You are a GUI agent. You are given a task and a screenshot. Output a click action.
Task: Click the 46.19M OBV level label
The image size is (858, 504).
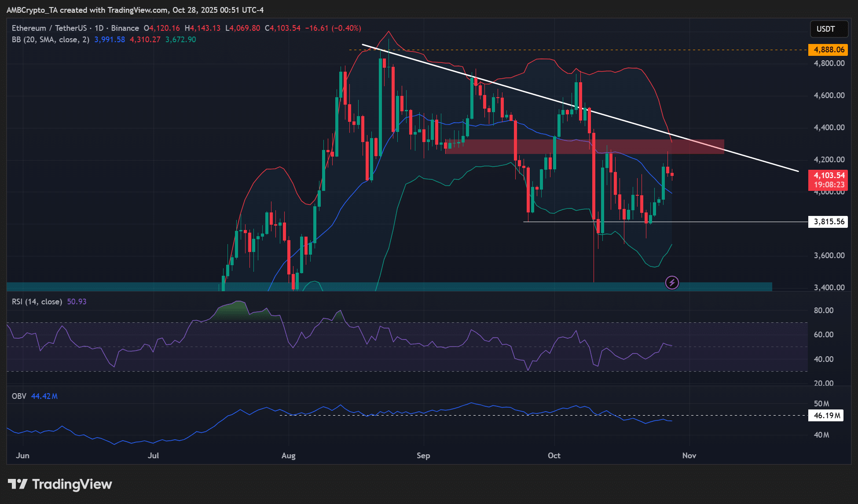[826, 416]
